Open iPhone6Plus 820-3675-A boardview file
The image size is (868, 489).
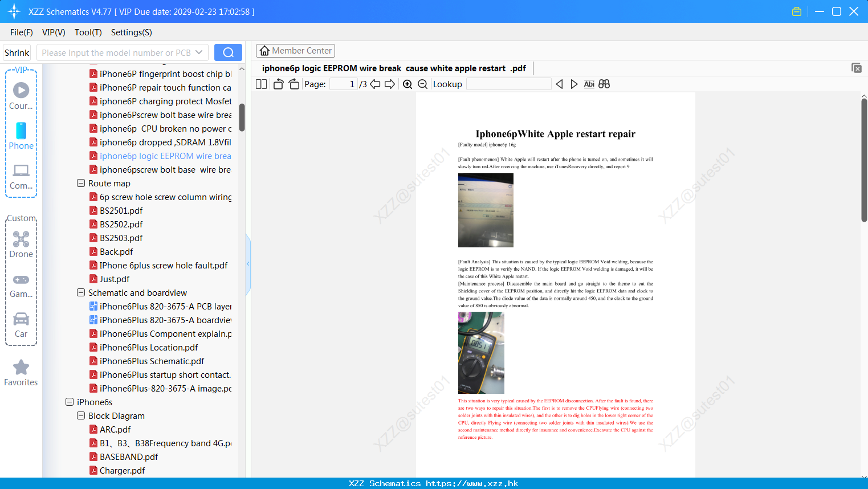point(161,320)
